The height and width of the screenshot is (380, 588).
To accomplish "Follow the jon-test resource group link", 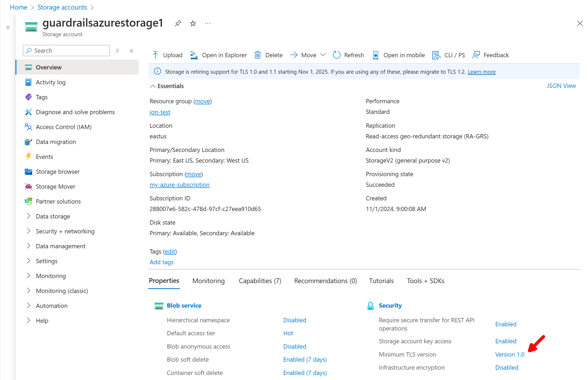I will coord(160,112).
